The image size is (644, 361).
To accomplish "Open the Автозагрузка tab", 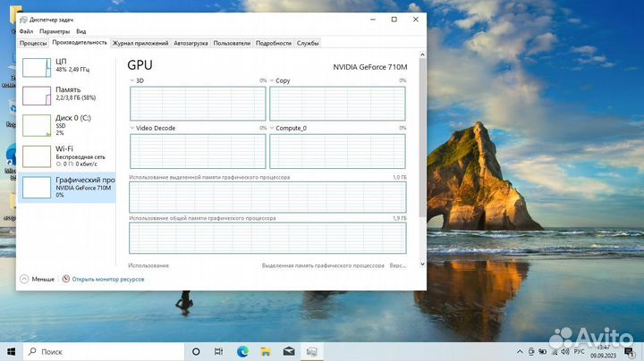I will [191, 43].
